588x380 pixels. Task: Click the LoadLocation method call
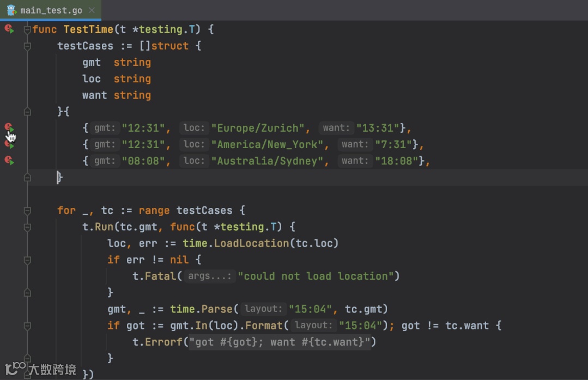[252, 243]
